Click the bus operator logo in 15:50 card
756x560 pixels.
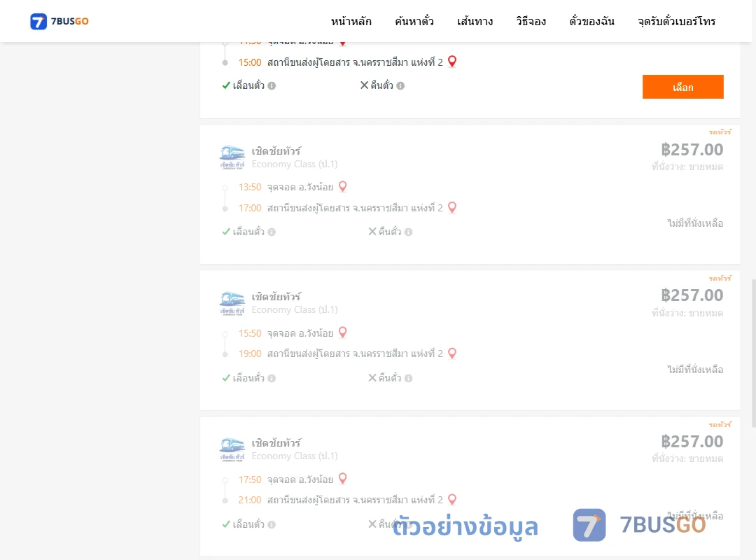point(232,303)
